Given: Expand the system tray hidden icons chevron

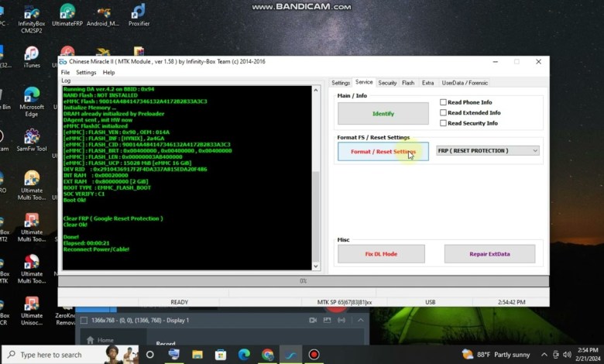Looking at the screenshot, I should pyautogui.click(x=544, y=355).
